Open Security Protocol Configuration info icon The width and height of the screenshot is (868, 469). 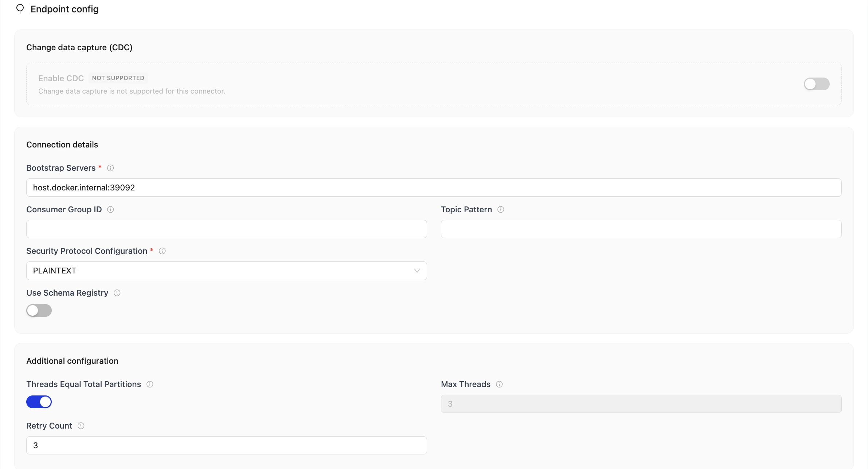pyautogui.click(x=162, y=251)
